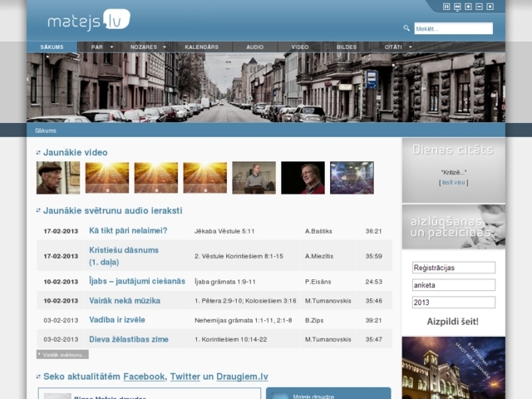Click author 'A.Baštiks' cell
Image resolution: width=532 pixels, height=399 pixels.
point(318,231)
